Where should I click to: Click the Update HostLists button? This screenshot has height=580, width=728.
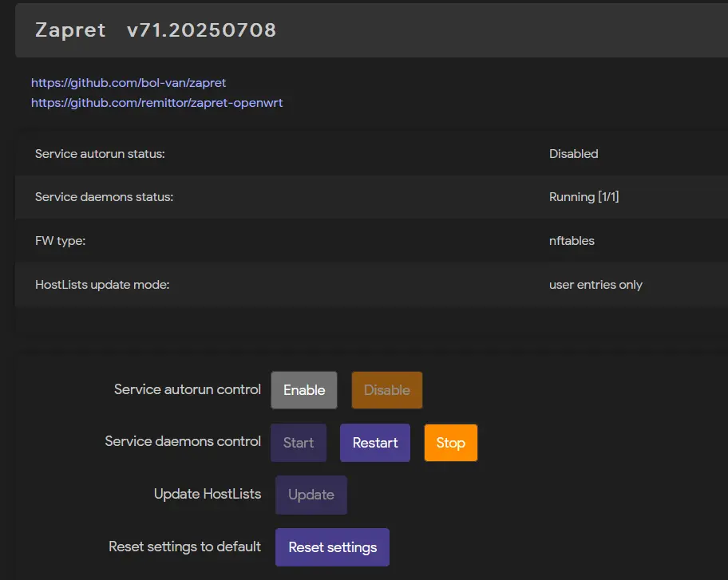point(311,495)
